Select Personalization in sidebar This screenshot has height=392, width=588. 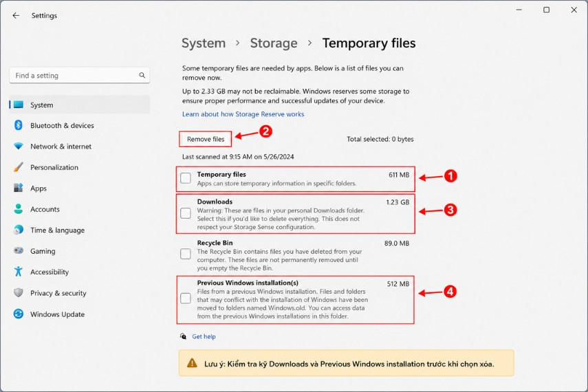[x=80, y=167]
